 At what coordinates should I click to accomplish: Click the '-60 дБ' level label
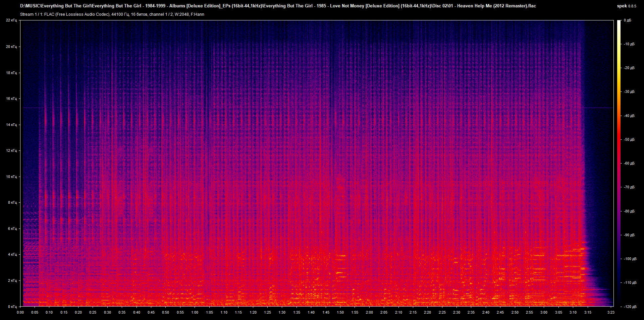(x=629, y=163)
